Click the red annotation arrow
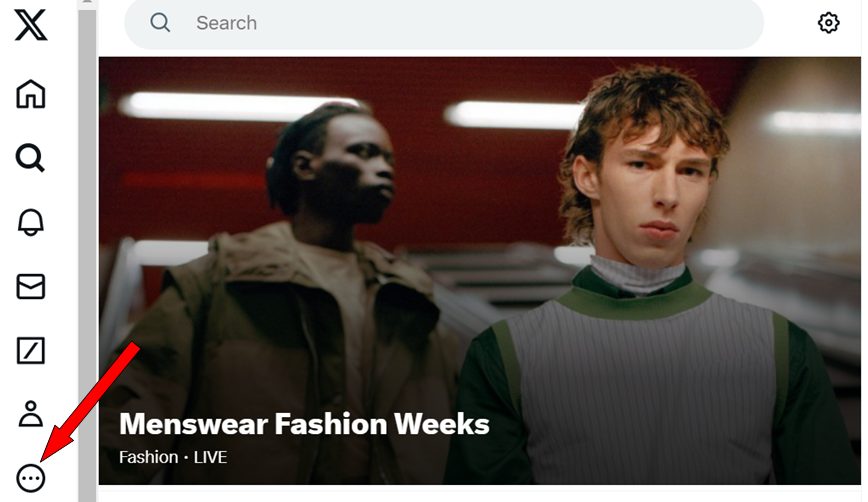This screenshot has width=868, height=502. click(91, 402)
